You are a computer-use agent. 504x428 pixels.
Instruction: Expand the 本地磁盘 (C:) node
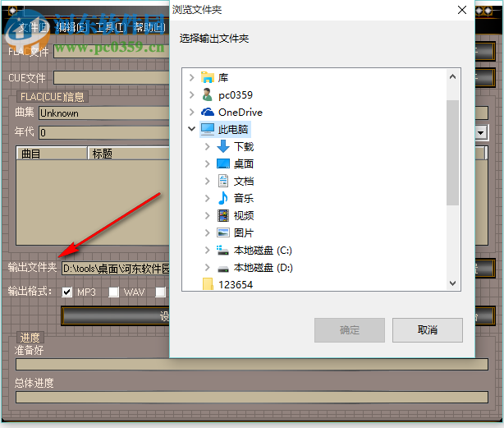coord(208,250)
